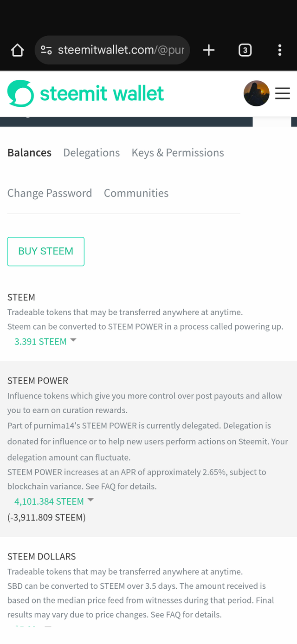Expand the 3.391 STEEM balance dropdown
This screenshot has height=644, width=297.
pos(73,341)
